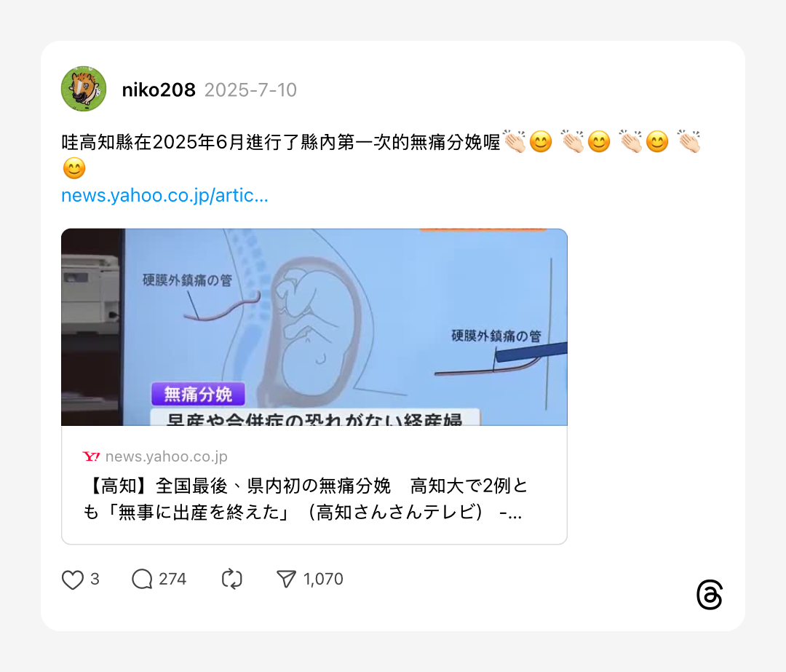This screenshot has width=786, height=672.
Task: Click the gray news.yahoo.co.jp domain label
Action: tap(167, 456)
